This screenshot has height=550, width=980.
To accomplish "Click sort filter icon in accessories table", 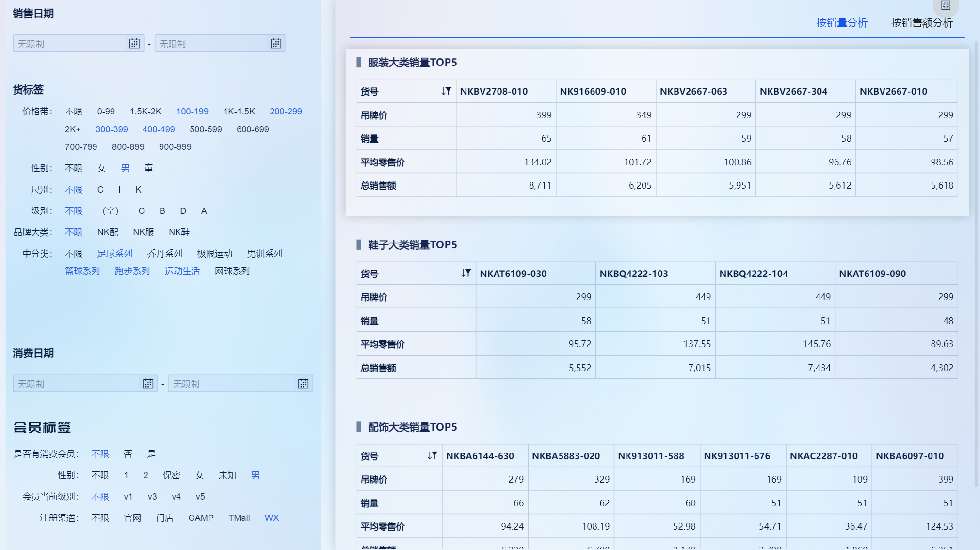I will [x=432, y=456].
